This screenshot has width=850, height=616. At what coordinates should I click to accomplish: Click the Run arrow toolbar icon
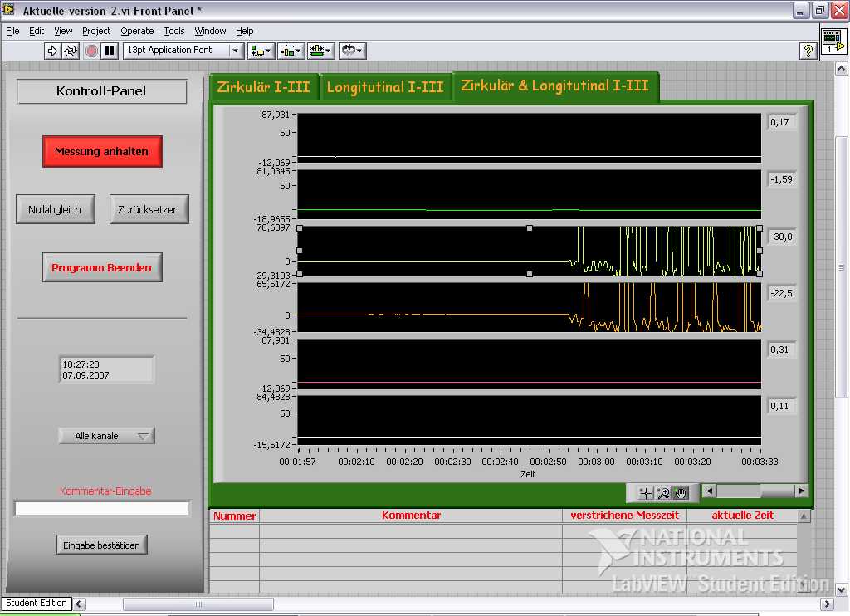coord(53,51)
